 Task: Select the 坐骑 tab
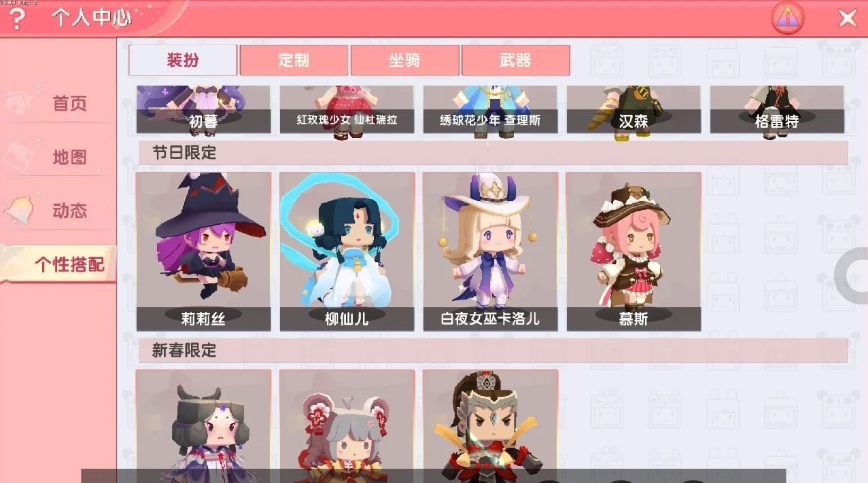click(404, 60)
